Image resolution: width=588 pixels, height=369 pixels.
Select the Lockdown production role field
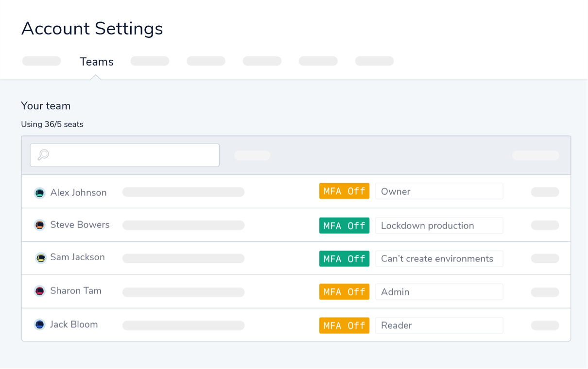[x=439, y=225]
